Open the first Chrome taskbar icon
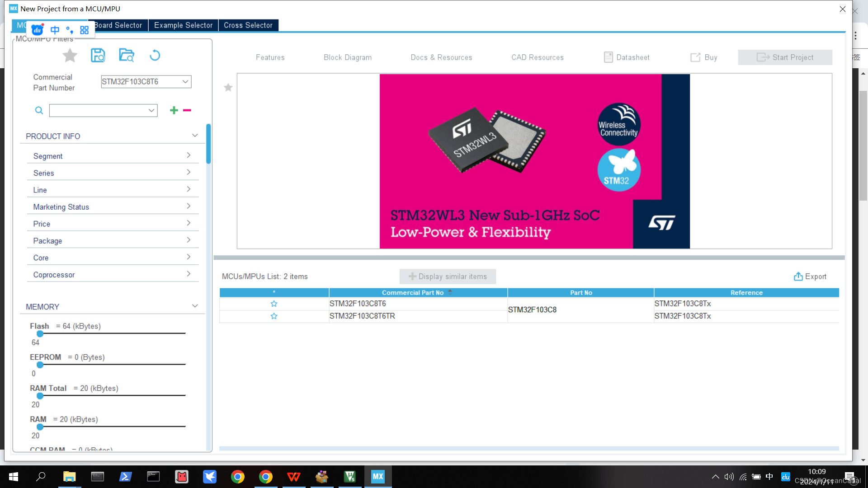Viewport: 868px width, 488px height. [237, 477]
